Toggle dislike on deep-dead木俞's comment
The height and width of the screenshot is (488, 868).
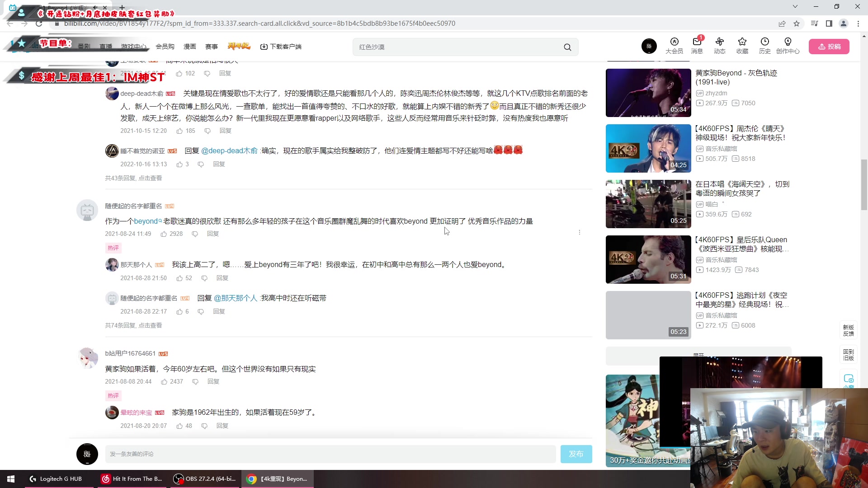208,131
